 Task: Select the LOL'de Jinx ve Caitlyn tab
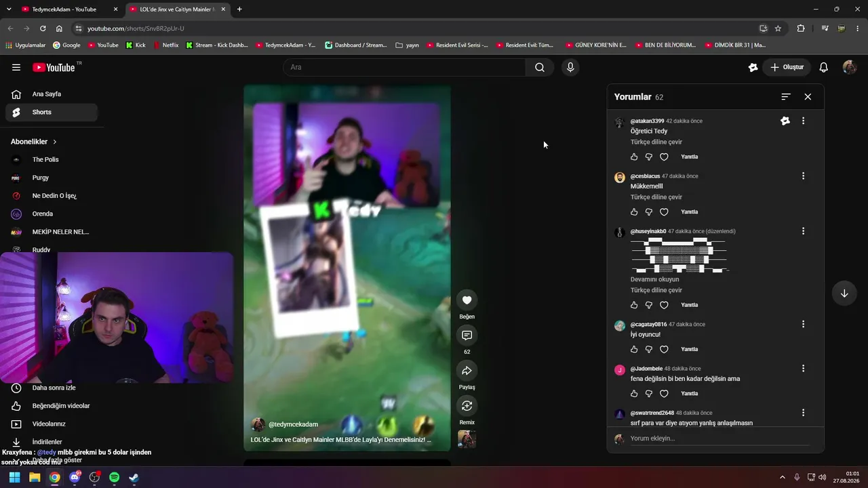[178, 9]
